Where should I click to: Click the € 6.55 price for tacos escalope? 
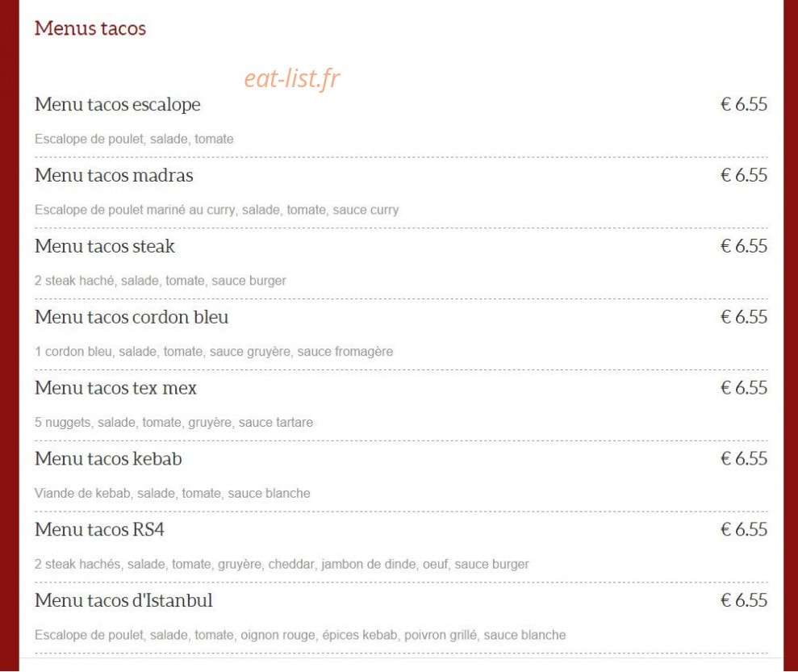pos(744,104)
